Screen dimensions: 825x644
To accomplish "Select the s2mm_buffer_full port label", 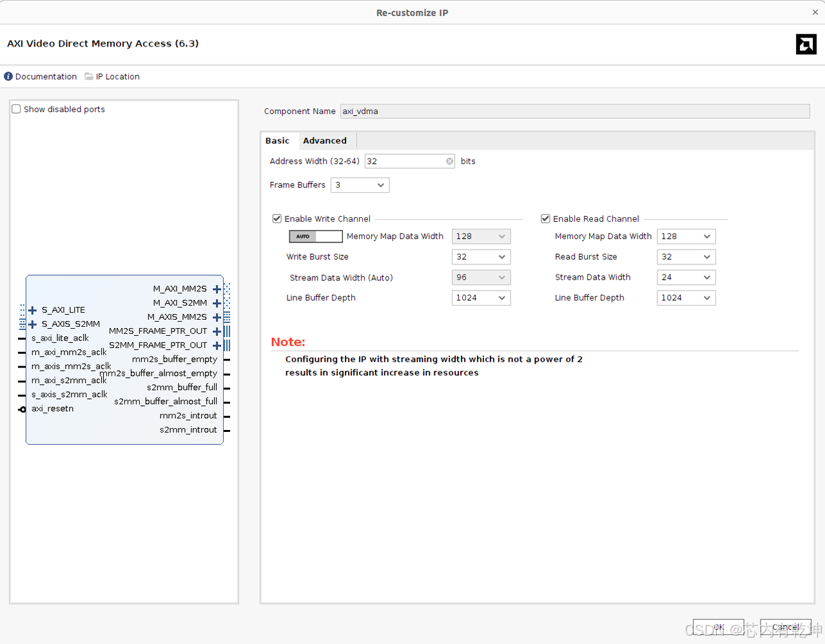I will tap(182, 387).
